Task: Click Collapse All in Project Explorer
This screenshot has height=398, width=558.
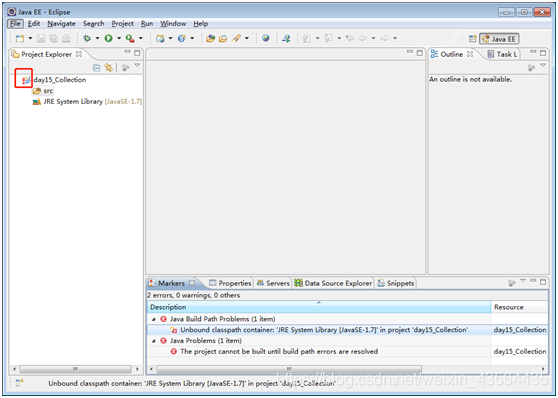Action: (x=96, y=68)
